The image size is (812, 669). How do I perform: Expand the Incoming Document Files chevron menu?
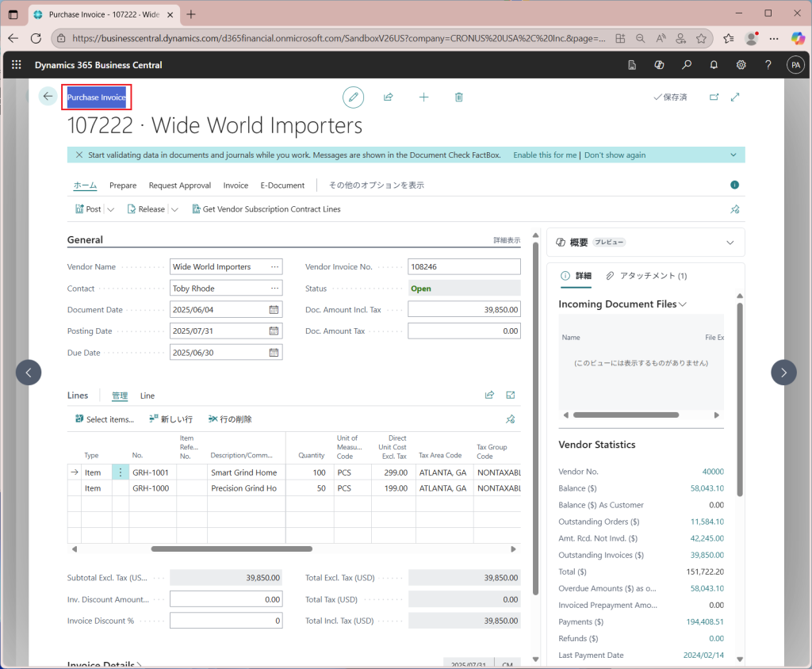683,304
